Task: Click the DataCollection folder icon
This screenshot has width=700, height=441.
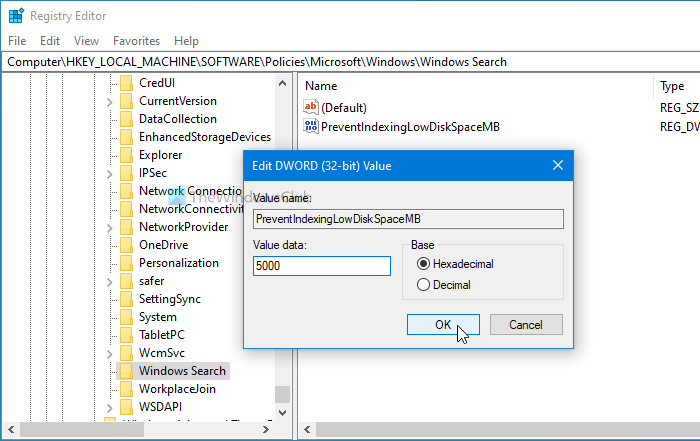Action: point(126,119)
